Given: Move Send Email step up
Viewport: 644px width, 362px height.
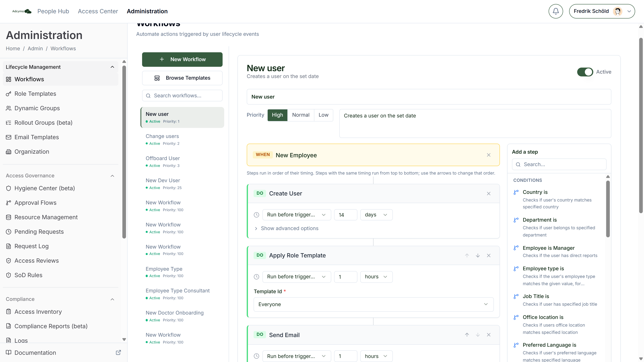Looking at the screenshot, I should [467, 335].
